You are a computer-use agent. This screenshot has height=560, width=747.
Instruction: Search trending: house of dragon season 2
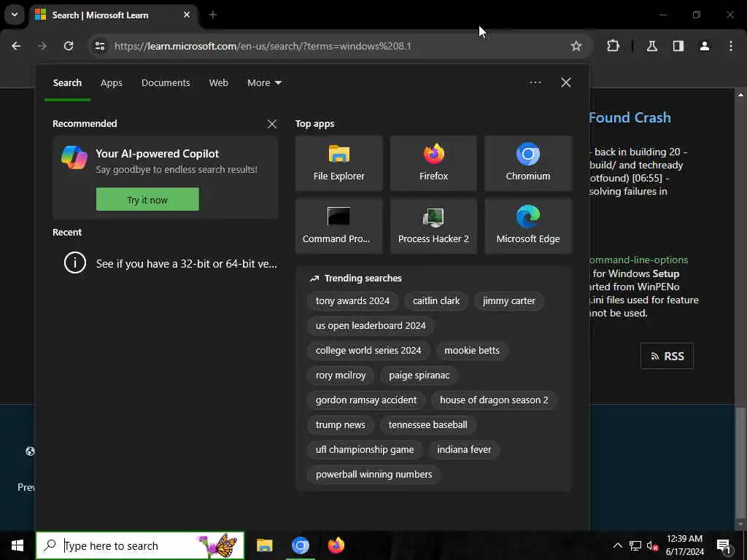point(494,400)
